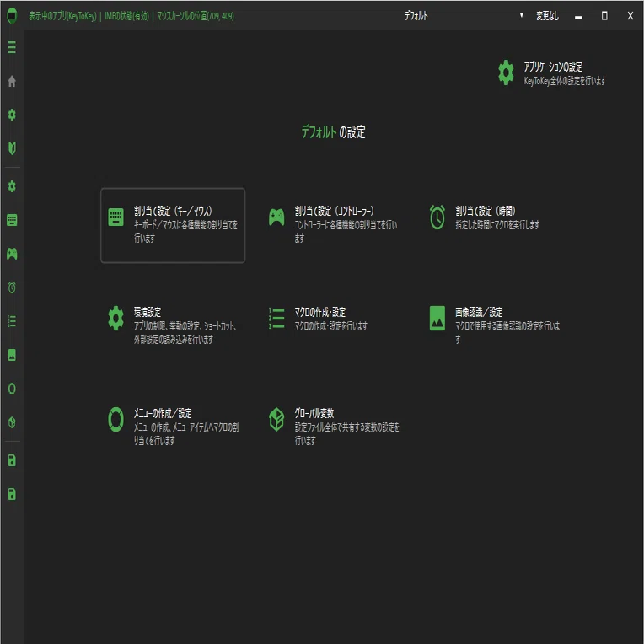Select the keyboard icon in the sidebar

point(12,220)
